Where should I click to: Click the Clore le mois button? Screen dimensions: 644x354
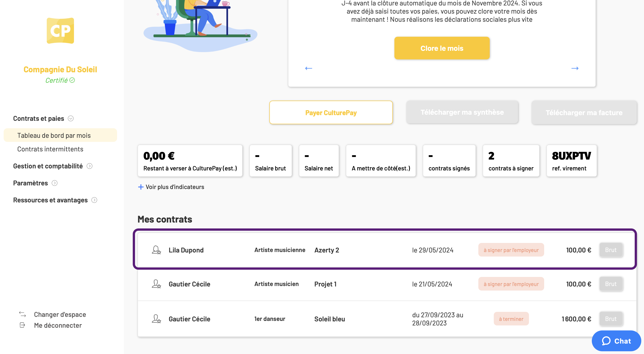[442, 48]
